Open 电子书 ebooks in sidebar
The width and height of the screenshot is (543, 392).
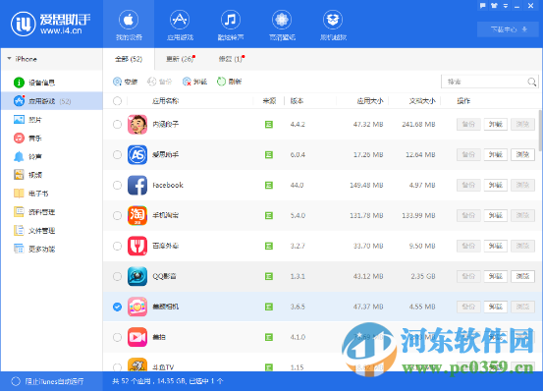pyautogui.click(x=30, y=194)
